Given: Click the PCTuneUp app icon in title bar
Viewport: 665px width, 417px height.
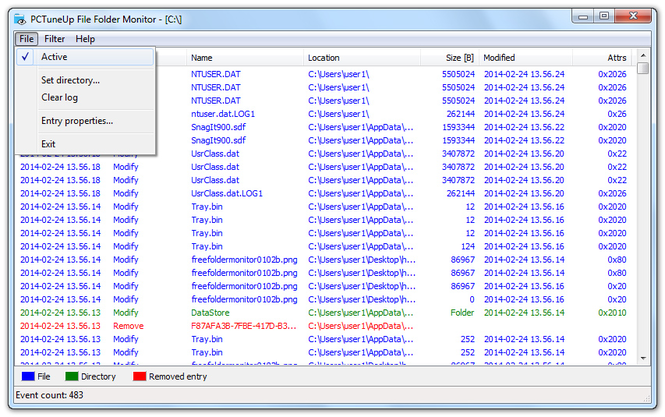Looking at the screenshot, I should pyautogui.click(x=20, y=20).
